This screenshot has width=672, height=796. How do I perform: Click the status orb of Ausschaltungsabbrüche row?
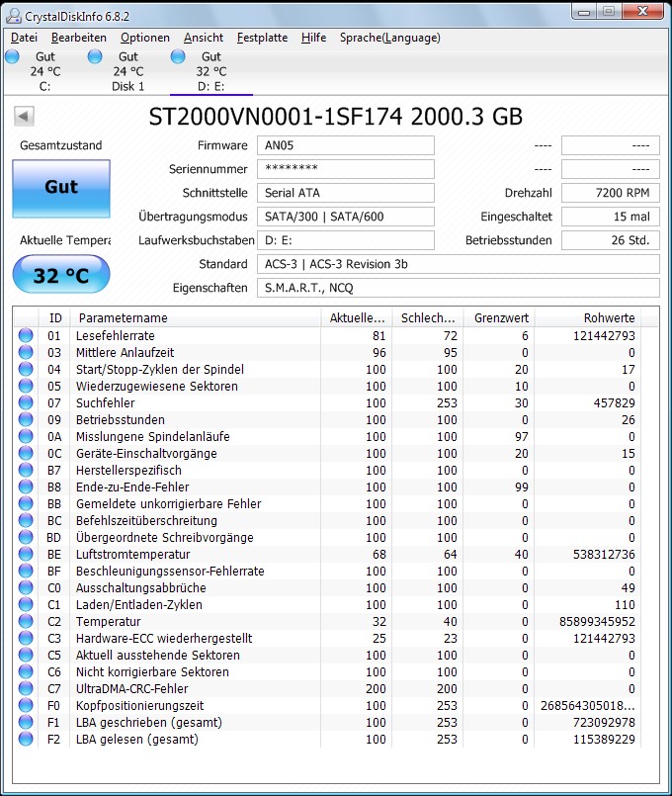pyautogui.click(x=26, y=587)
